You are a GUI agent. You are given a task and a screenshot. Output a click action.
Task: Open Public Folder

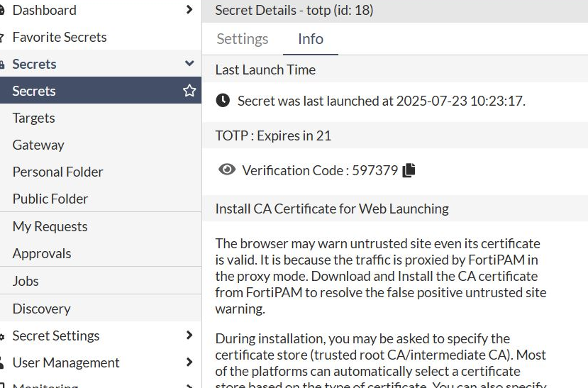(x=50, y=199)
